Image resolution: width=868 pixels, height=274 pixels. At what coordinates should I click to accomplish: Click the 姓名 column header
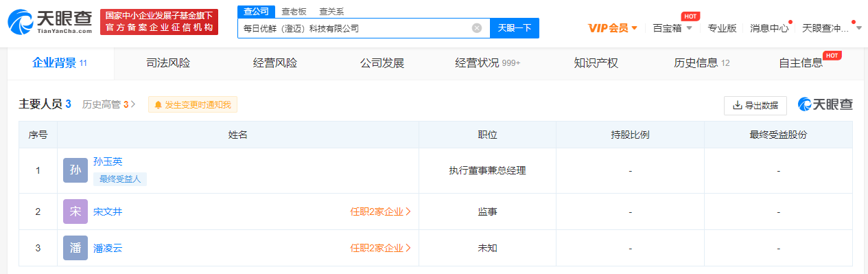tap(238, 135)
